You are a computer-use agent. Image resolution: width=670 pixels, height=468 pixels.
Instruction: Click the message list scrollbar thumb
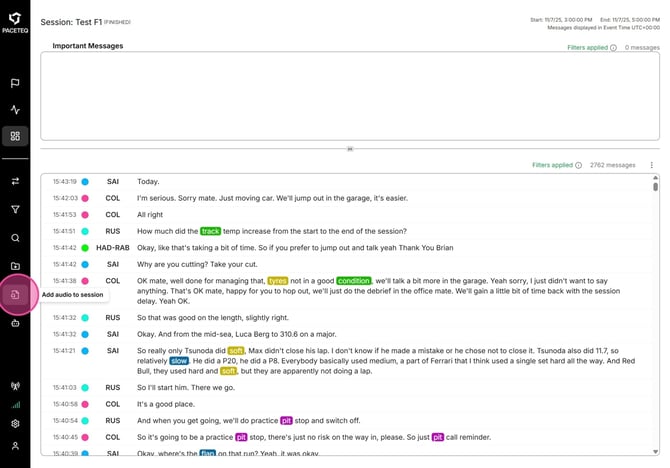click(655, 187)
